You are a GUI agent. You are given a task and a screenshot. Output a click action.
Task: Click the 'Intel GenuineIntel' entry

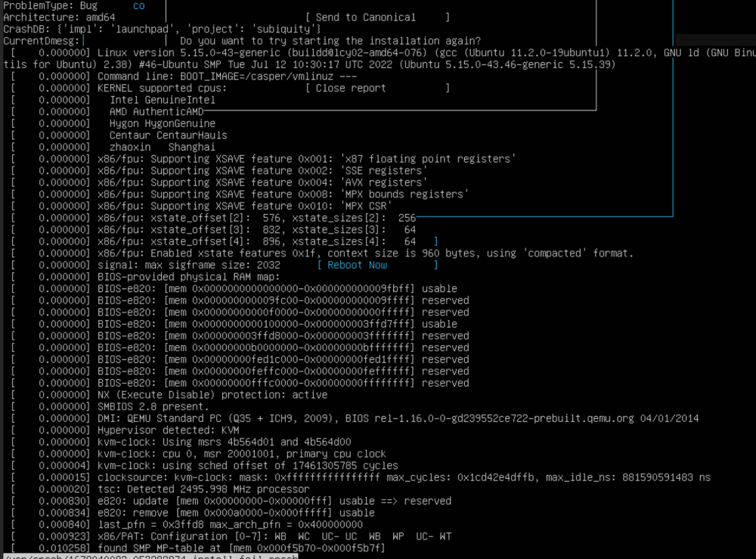point(163,101)
